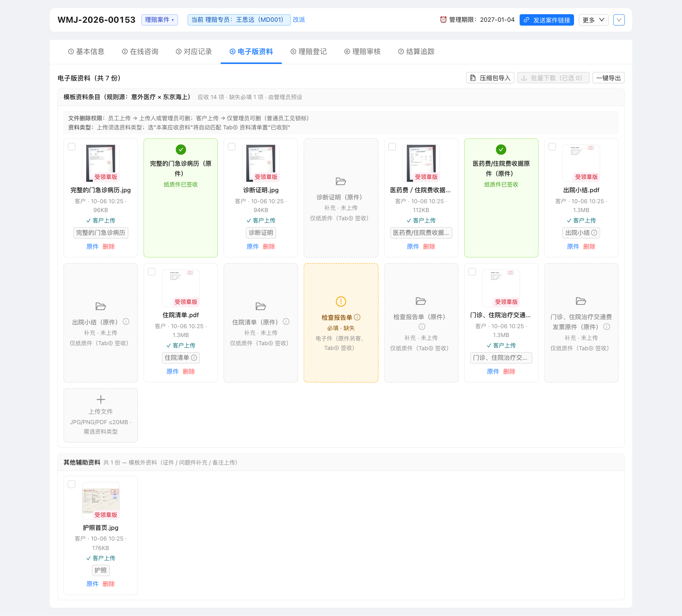Click 原件 link under 住院清单.pdf
Screen dimensions: 682x616
tap(172, 371)
